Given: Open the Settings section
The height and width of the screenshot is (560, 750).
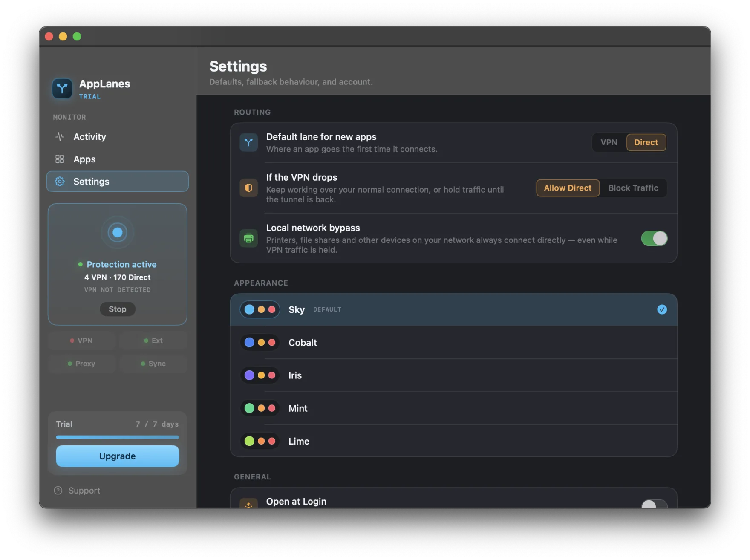Looking at the screenshot, I should click(118, 182).
